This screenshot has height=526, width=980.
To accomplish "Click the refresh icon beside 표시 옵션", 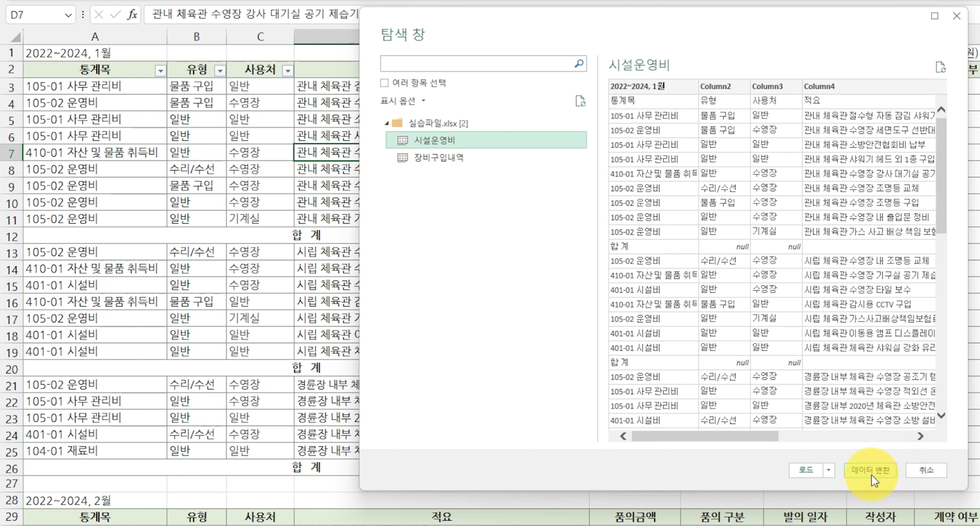I will (580, 101).
